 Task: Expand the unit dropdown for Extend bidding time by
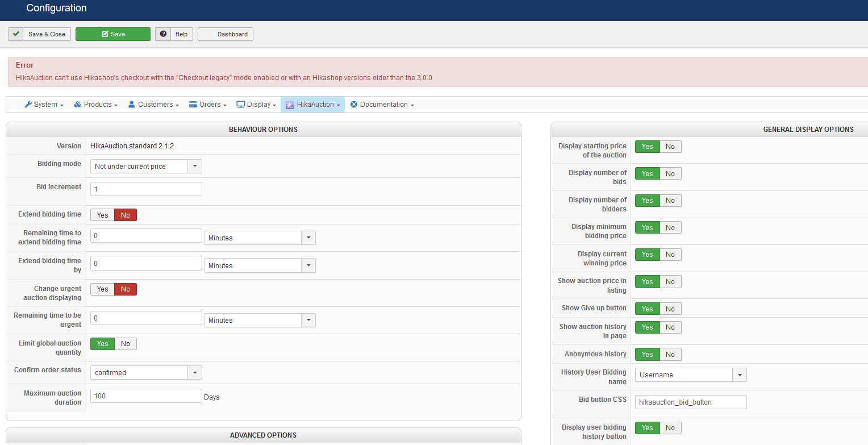[x=260, y=265]
